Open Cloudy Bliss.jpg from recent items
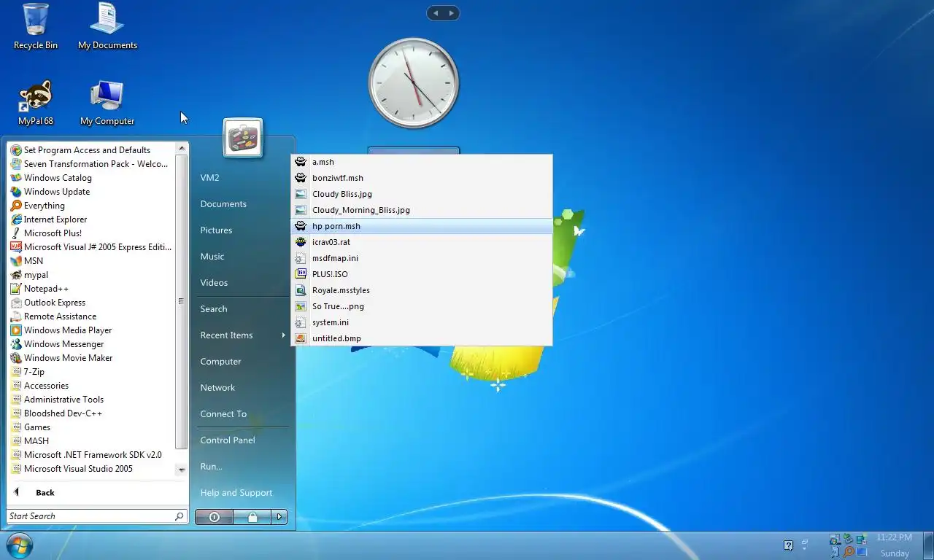 422,194
